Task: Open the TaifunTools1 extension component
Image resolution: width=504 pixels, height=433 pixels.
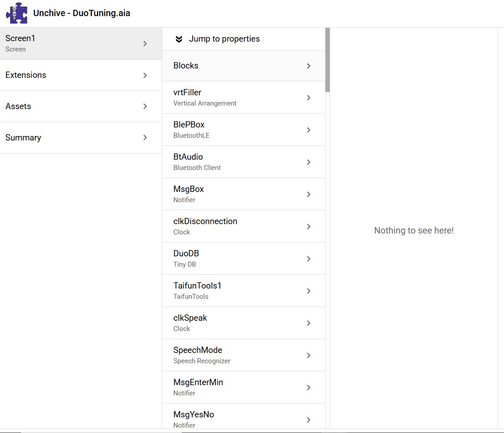Action: point(243,291)
